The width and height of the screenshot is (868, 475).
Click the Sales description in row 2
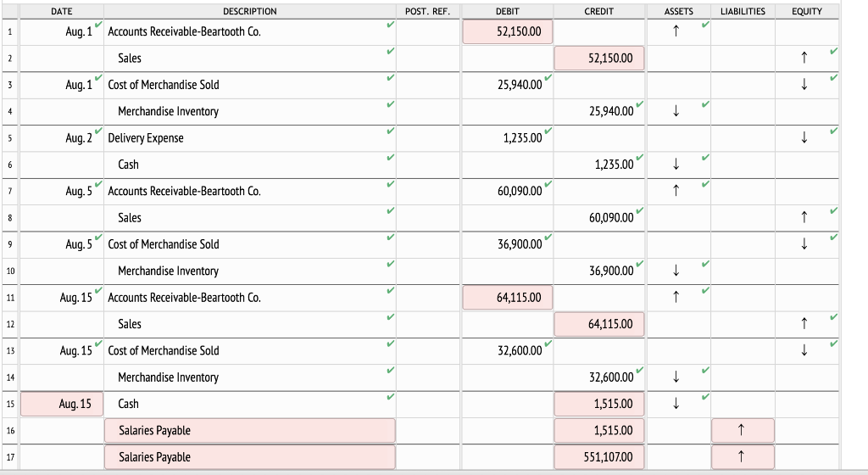(x=130, y=59)
